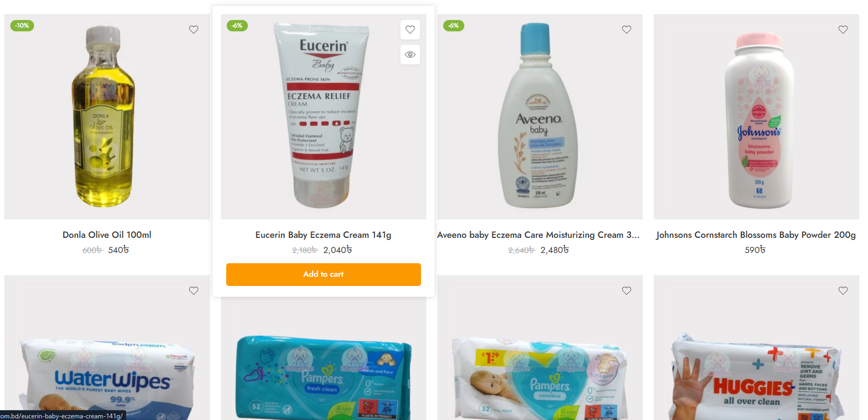Open Eucerin Baby Eczema Cream 141g title
The image size is (868, 420).
pyautogui.click(x=324, y=235)
